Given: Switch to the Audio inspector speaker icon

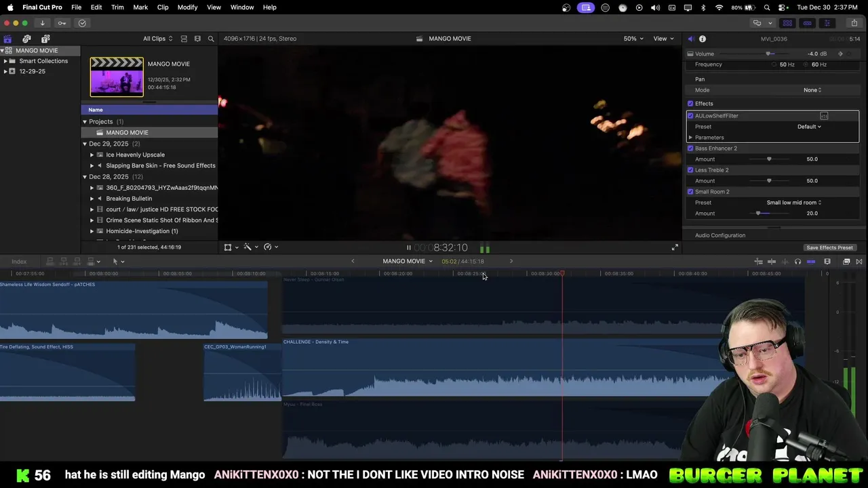Looking at the screenshot, I should pyautogui.click(x=691, y=39).
